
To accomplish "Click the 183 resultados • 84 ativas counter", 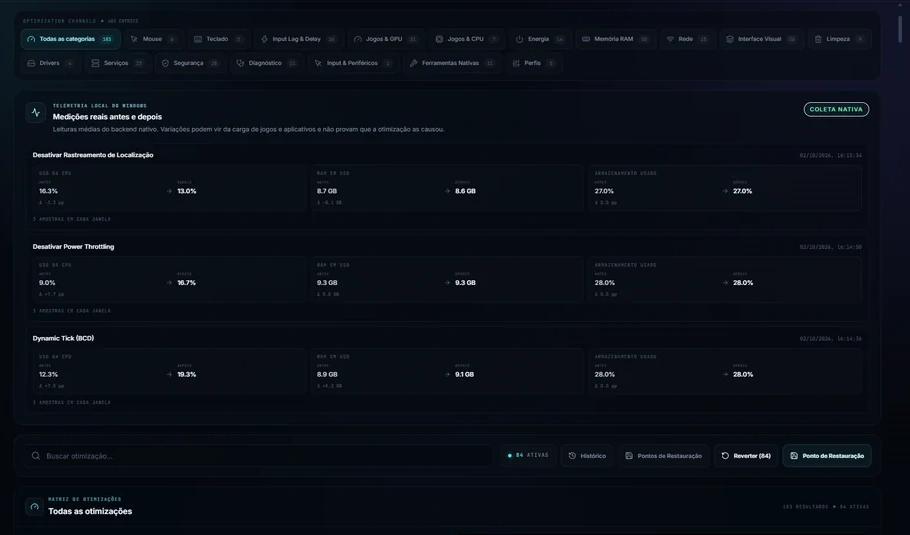I will click(x=825, y=507).
